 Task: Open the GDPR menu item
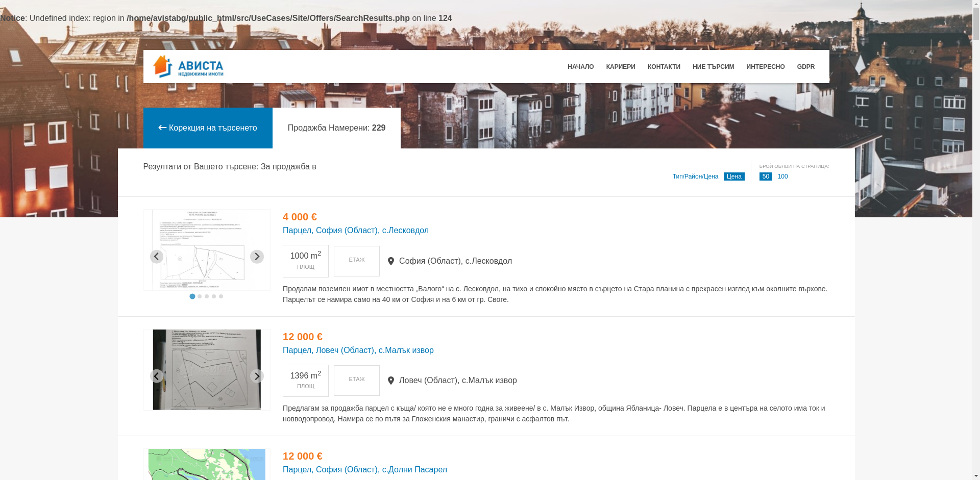click(x=805, y=67)
